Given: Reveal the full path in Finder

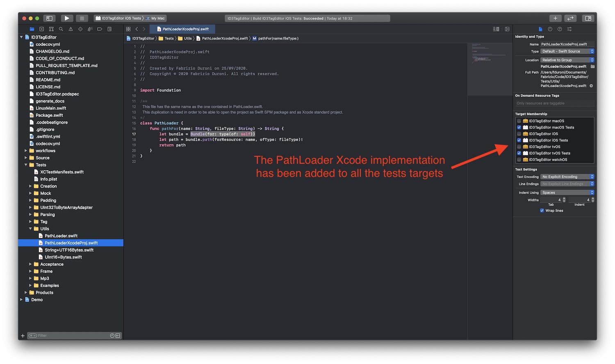Looking at the screenshot, I should tap(591, 86).
